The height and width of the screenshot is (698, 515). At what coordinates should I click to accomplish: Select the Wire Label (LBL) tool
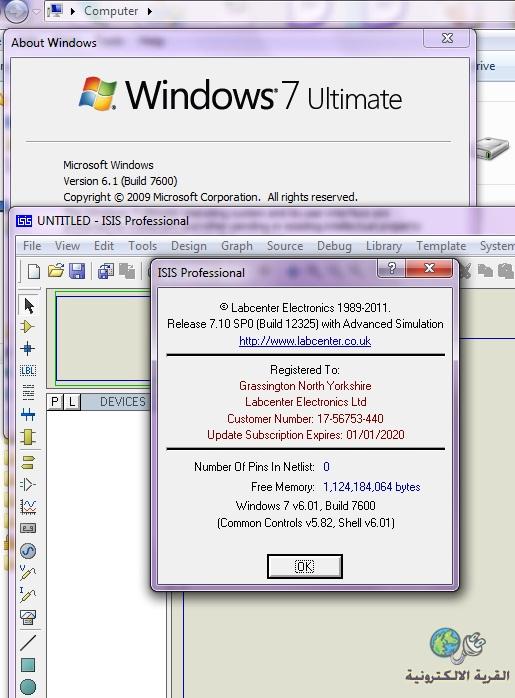coord(28,370)
